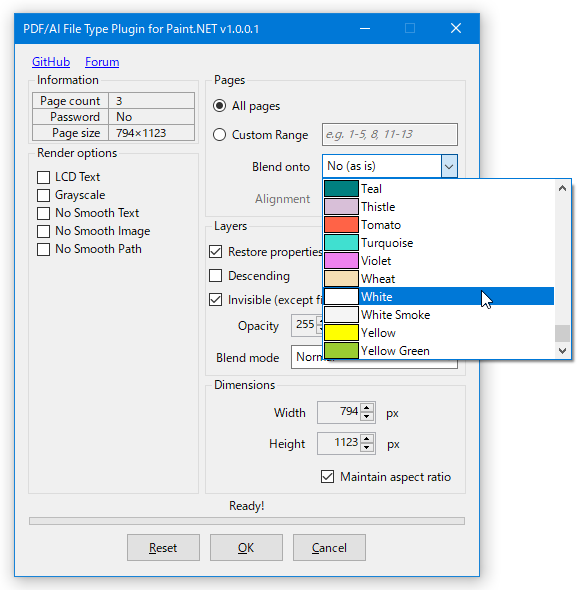Click the Reset button
The image size is (584, 590).
163,547
